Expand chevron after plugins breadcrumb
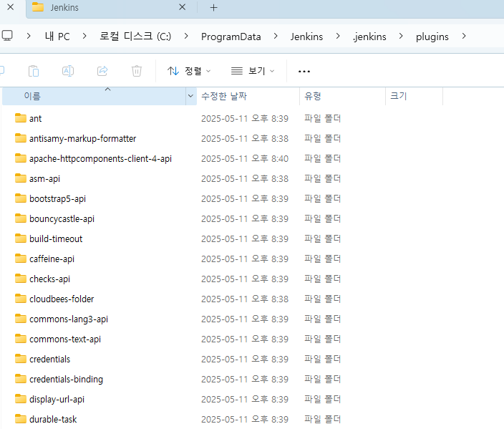The height and width of the screenshot is (429, 504). [x=464, y=36]
